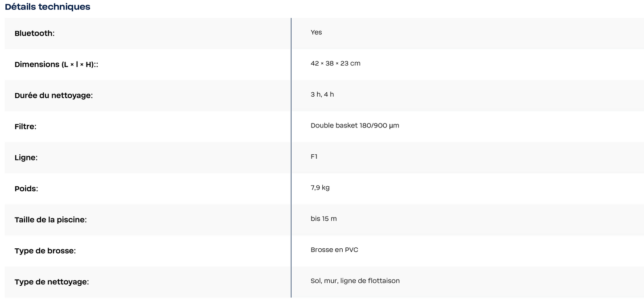This screenshot has width=644, height=300.
Task: Click the Bluetooth label
Action: click(x=34, y=33)
